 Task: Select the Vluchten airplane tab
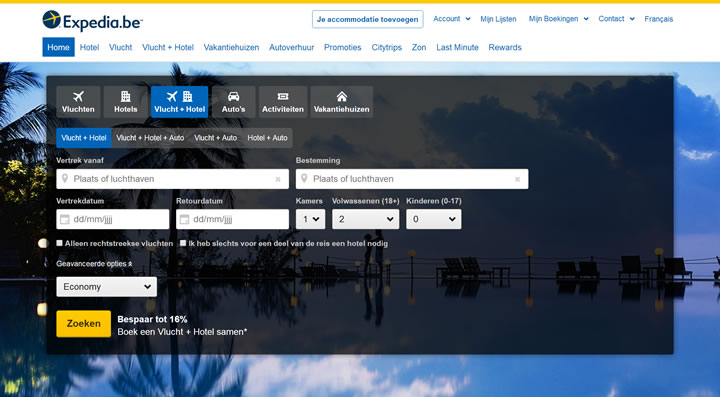78,102
